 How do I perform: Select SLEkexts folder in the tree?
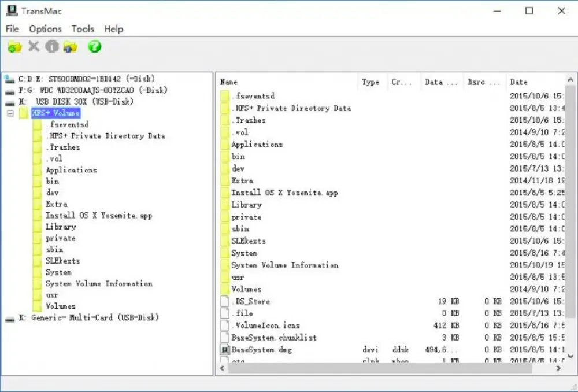62,261
